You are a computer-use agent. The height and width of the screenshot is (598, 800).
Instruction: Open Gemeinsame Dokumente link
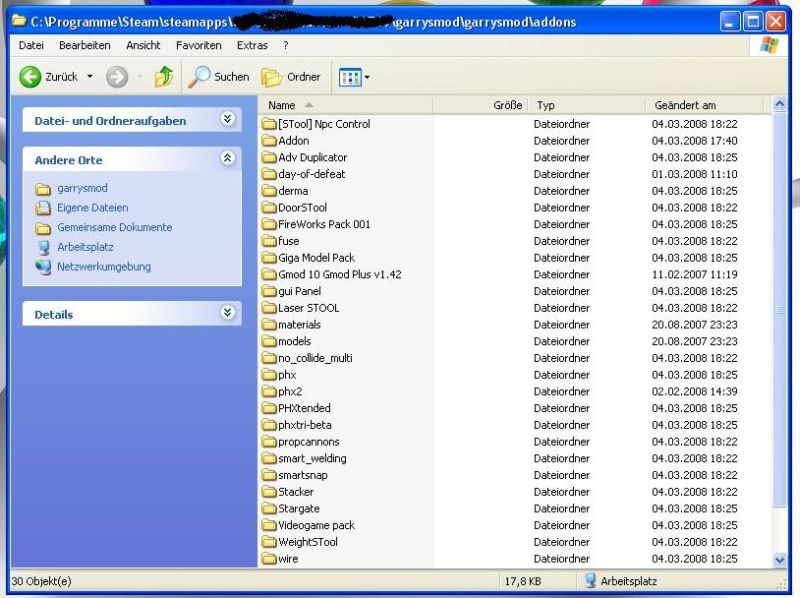click(x=114, y=227)
